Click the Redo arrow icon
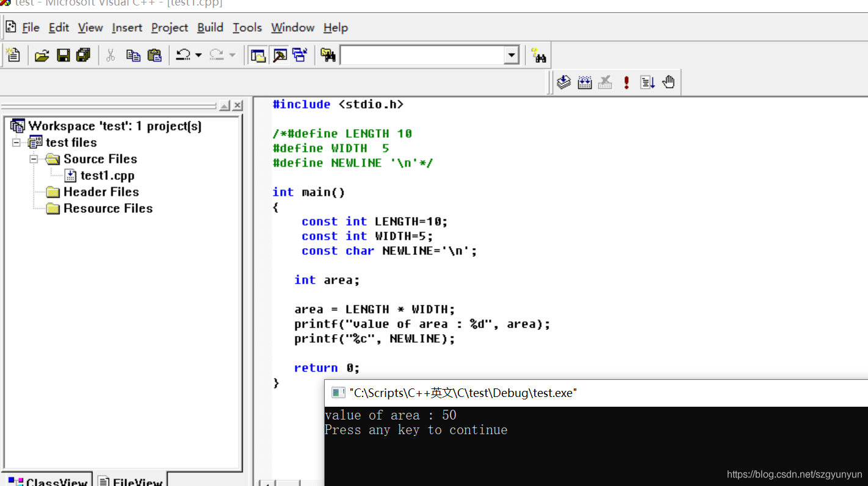The height and width of the screenshot is (486, 868). pyautogui.click(x=217, y=55)
